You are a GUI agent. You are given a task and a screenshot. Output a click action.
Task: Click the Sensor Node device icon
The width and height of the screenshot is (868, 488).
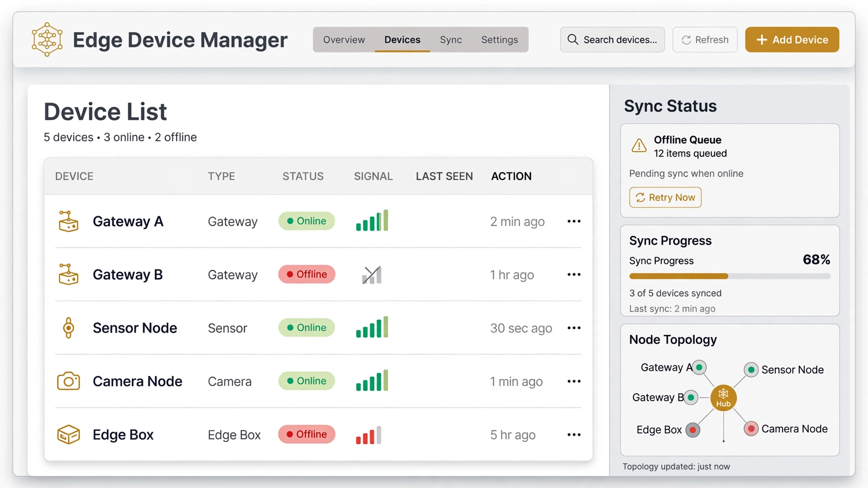point(68,328)
